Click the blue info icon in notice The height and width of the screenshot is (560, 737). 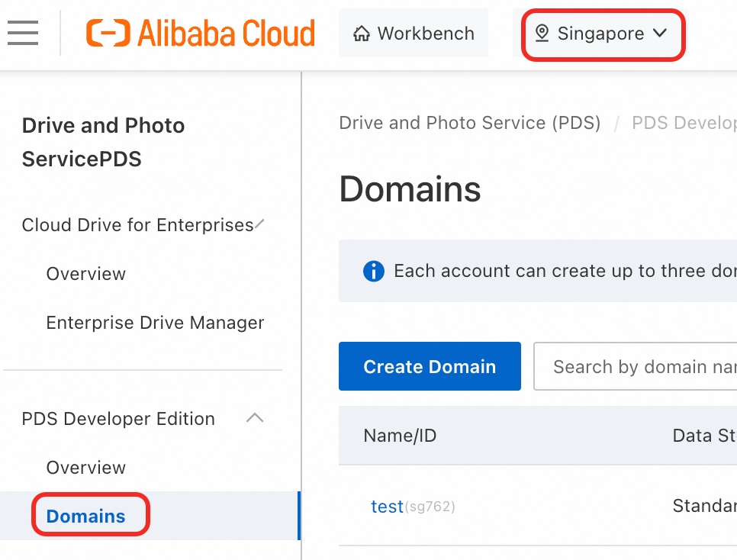pyautogui.click(x=374, y=271)
